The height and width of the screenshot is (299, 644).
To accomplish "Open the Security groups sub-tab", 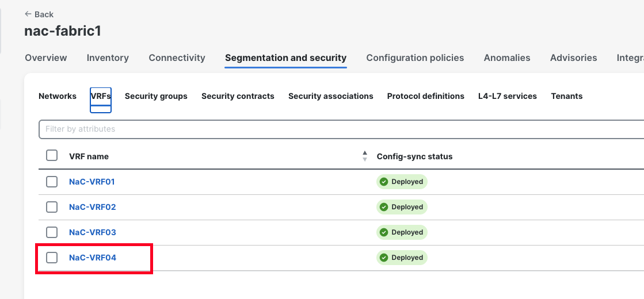I will [x=156, y=96].
